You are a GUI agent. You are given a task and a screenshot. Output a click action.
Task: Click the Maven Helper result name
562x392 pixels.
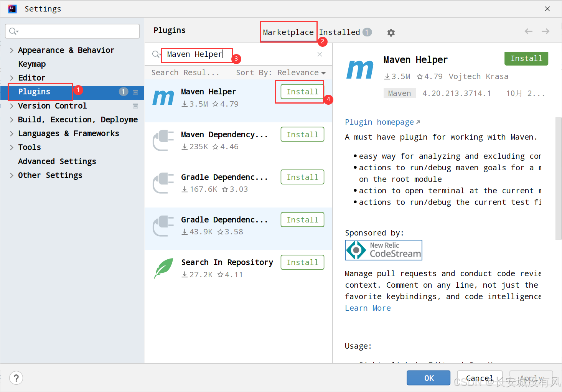(x=208, y=92)
